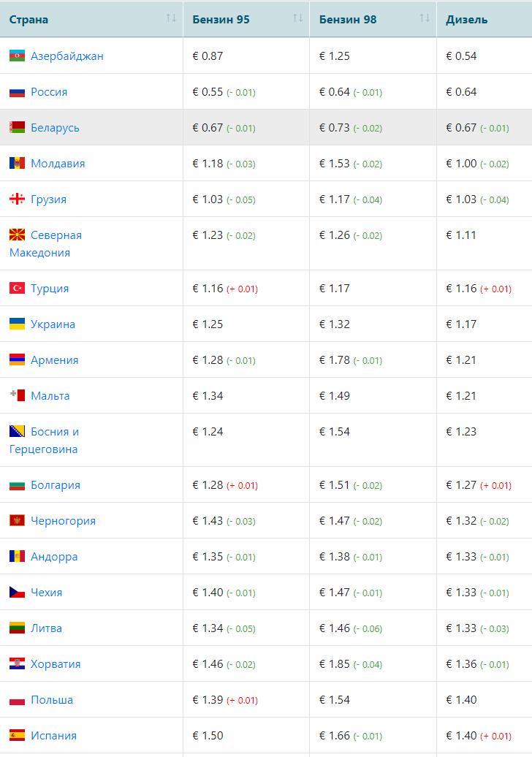The height and width of the screenshot is (757, 532).
Task: Click the Бензин 95 header label
Action: coord(221,20)
